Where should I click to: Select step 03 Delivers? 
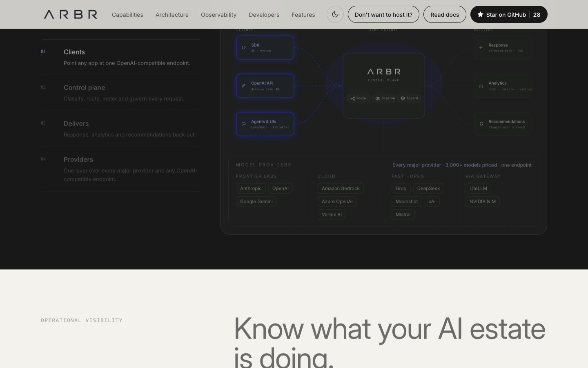point(121,129)
